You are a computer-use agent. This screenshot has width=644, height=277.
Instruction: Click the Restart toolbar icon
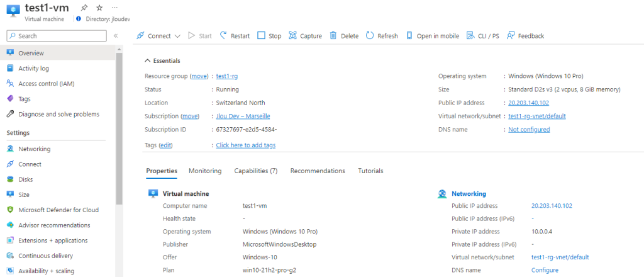pos(223,36)
